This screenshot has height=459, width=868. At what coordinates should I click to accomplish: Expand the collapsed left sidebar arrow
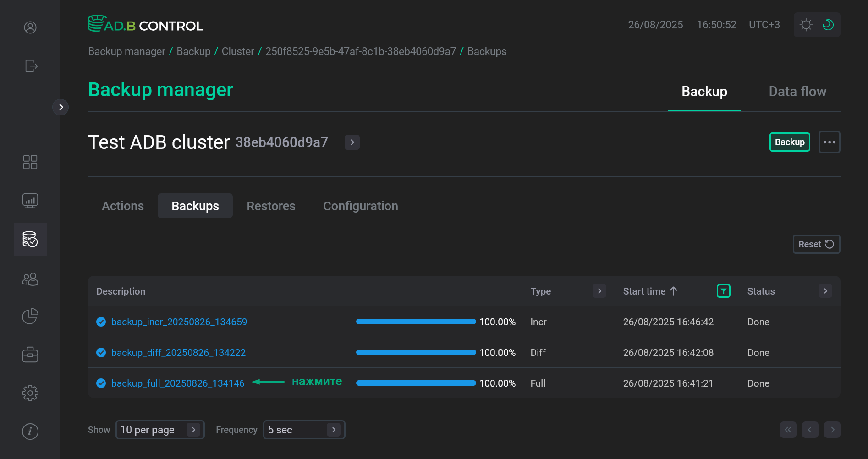pyautogui.click(x=60, y=107)
